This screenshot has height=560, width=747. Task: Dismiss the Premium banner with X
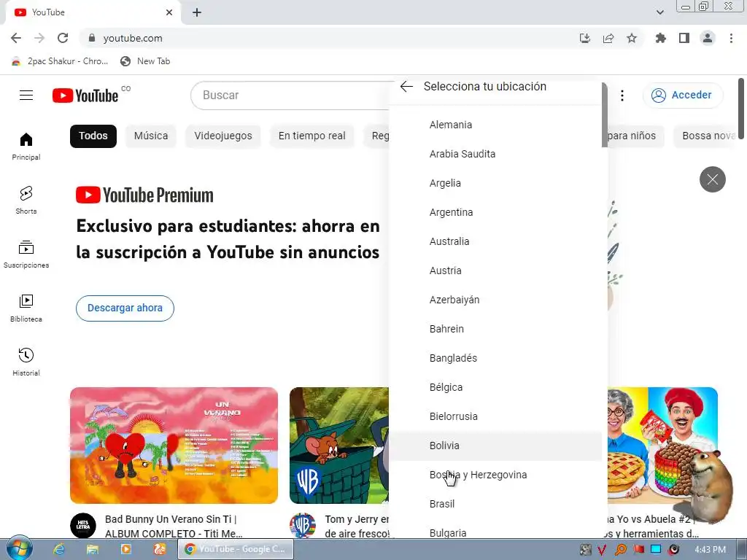tap(712, 179)
